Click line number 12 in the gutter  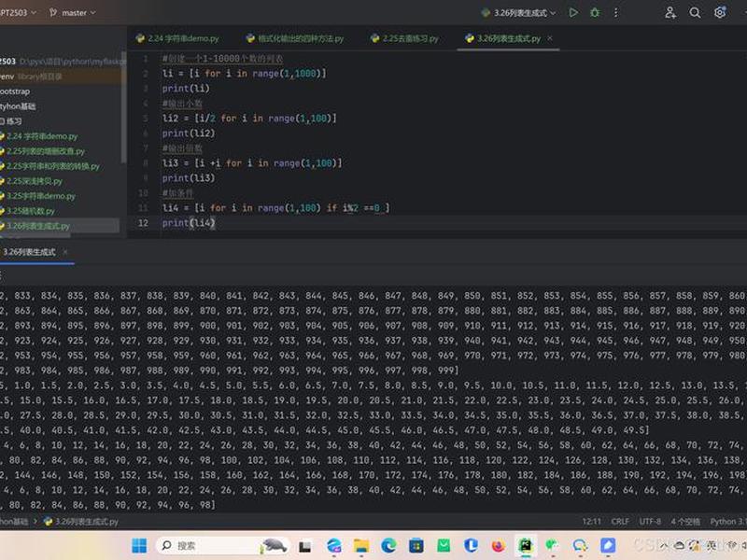[x=143, y=223]
